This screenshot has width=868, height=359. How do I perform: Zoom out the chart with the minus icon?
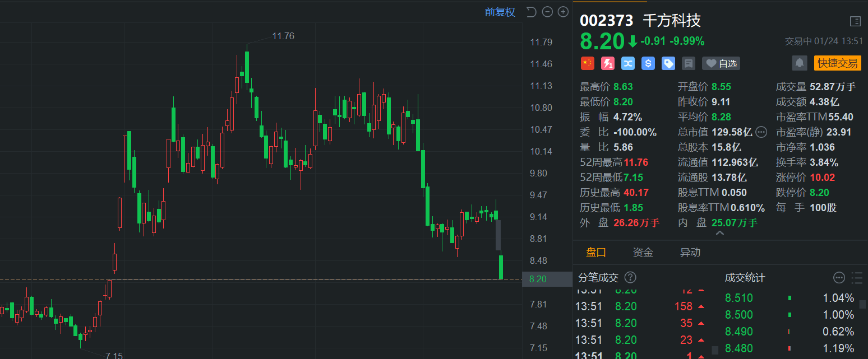tap(547, 12)
